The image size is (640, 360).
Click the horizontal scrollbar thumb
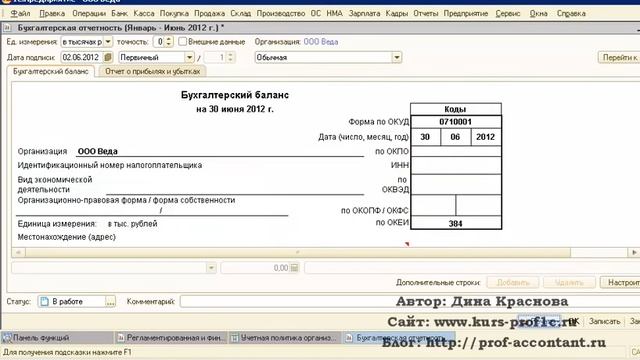[298, 252]
